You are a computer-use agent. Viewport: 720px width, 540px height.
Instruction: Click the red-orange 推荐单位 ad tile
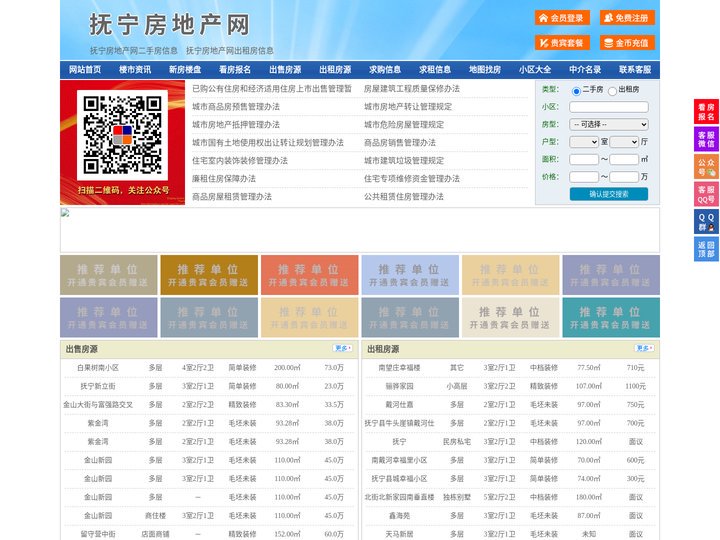coord(309,275)
